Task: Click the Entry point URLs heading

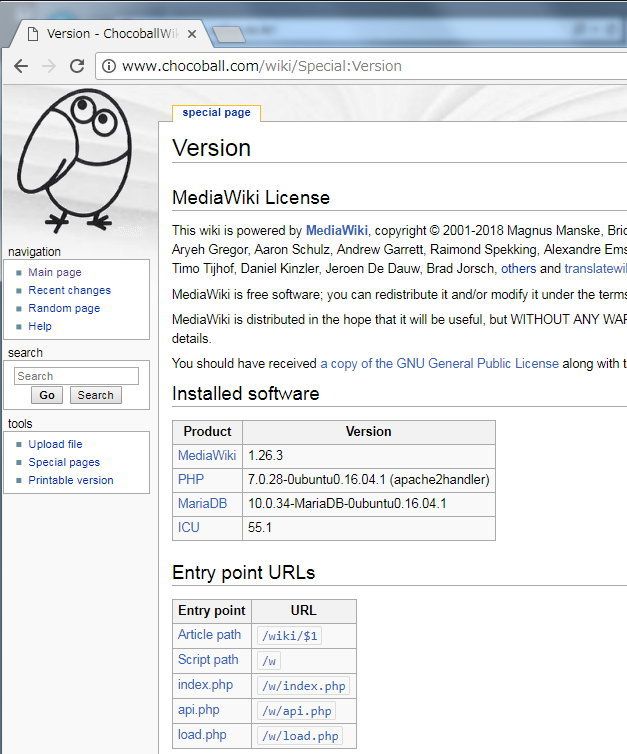Action: pos(244,573)
